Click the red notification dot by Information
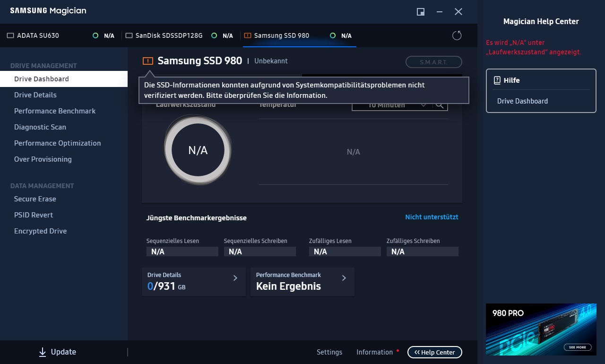The image size is (605, 364). 398,351
